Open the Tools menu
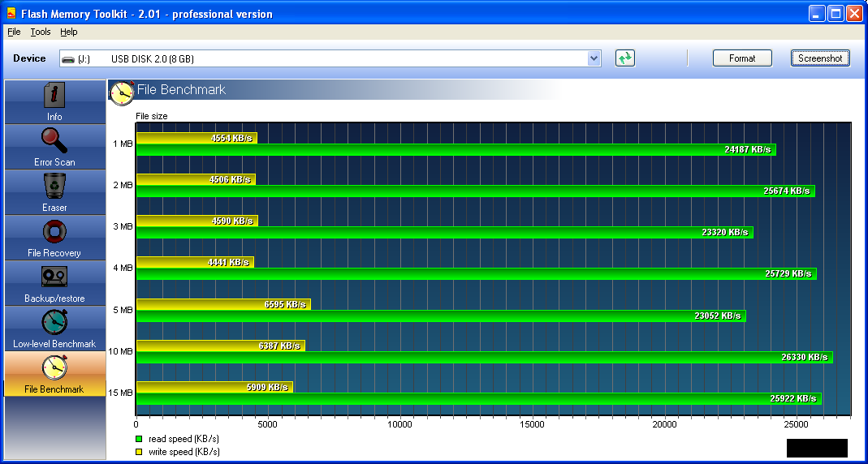 [41, 32]
